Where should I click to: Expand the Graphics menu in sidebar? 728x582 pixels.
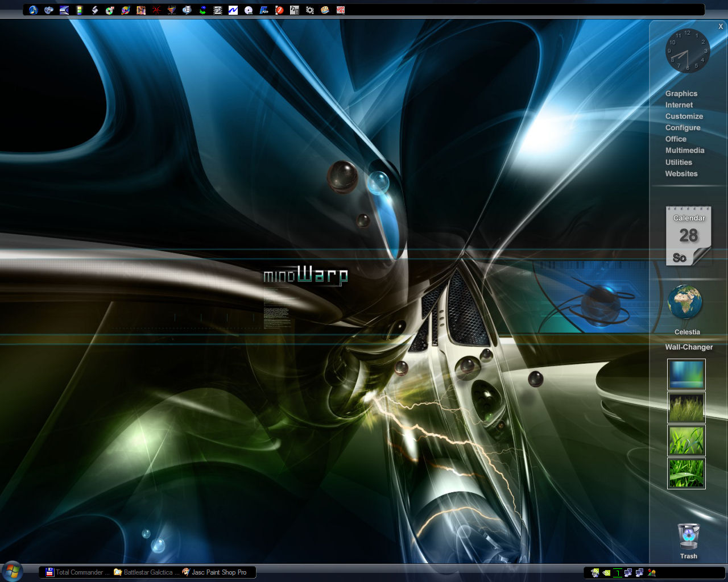[681, 94]
